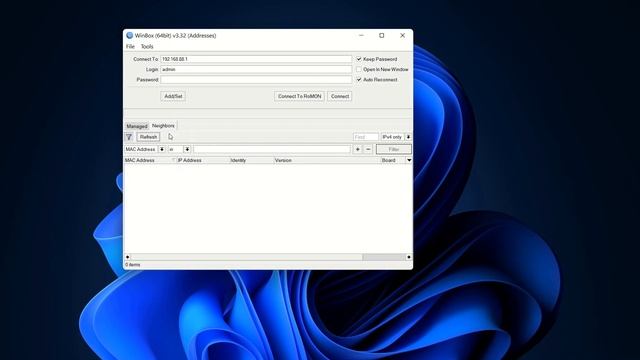Click the Filter button

tap(393, 149)
